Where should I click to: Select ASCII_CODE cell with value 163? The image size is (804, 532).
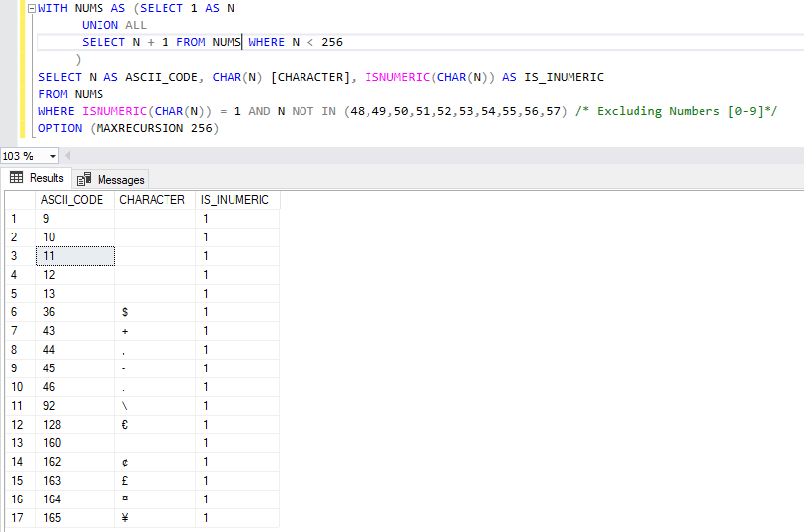75,481
